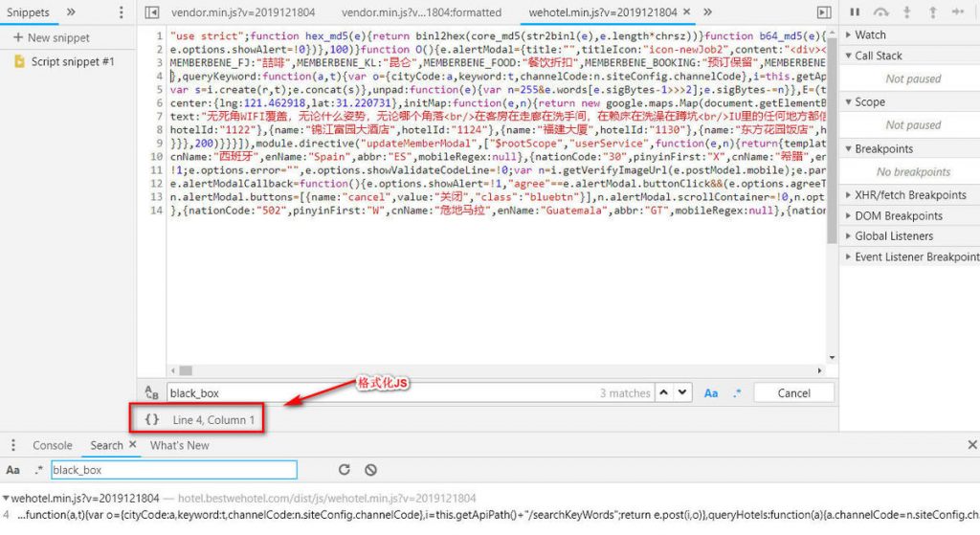Switch to the Console drawer tab
Screen dimensions: 980x535
pos(53,445)
